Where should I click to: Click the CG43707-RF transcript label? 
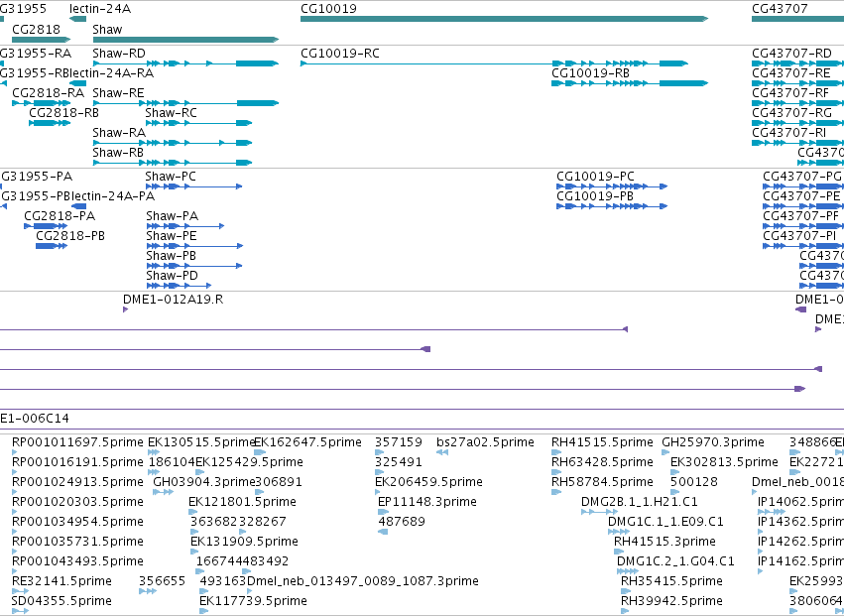click(790, 93)
